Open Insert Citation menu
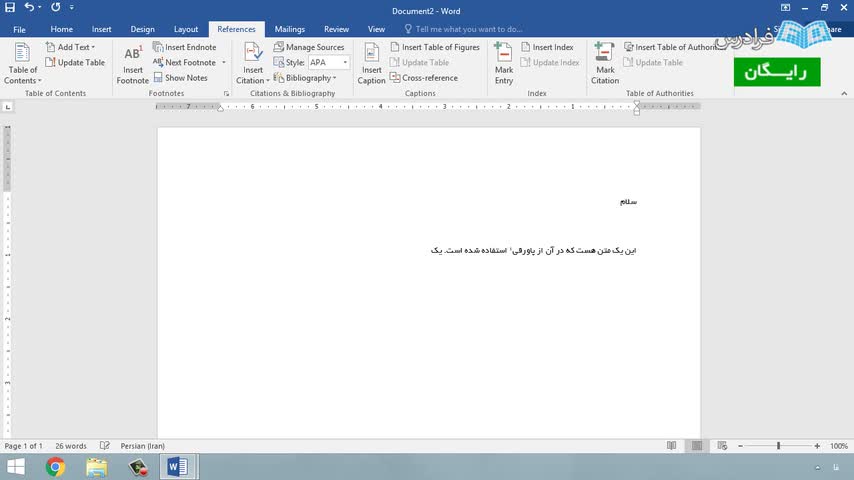 [x=253, y=64]
